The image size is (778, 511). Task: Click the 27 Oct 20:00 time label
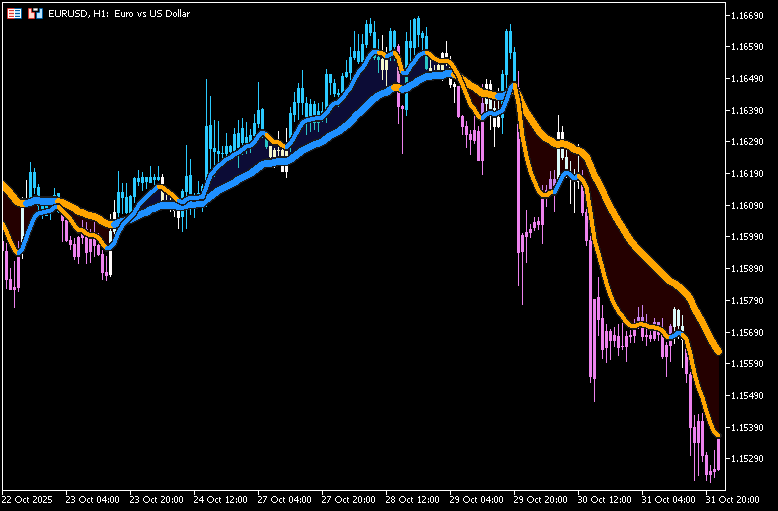pyautogui.click(x=348, y=499)
